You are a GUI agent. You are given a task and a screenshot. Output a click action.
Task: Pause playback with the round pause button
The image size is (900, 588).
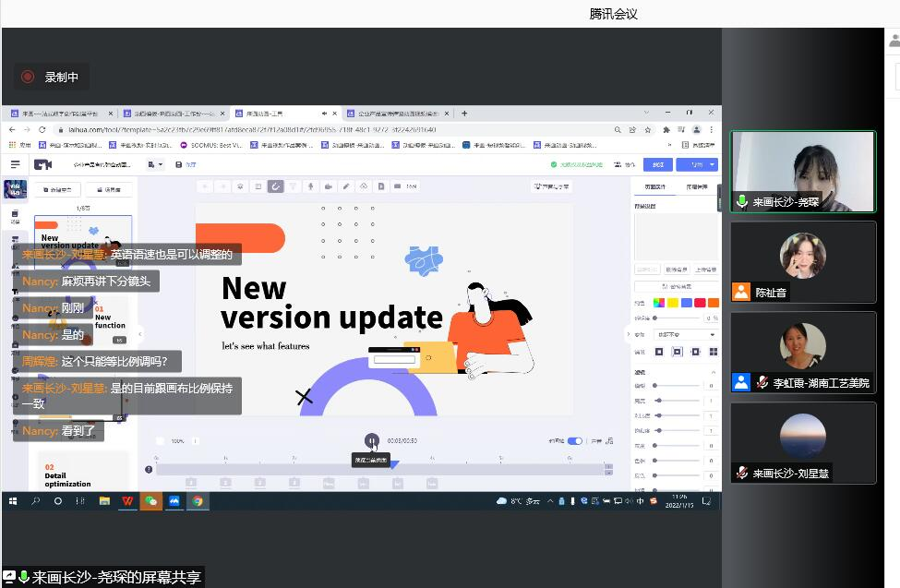(371, 441)
